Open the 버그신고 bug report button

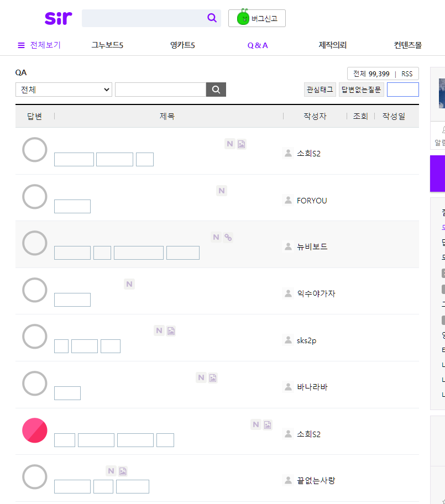[257, 18]
